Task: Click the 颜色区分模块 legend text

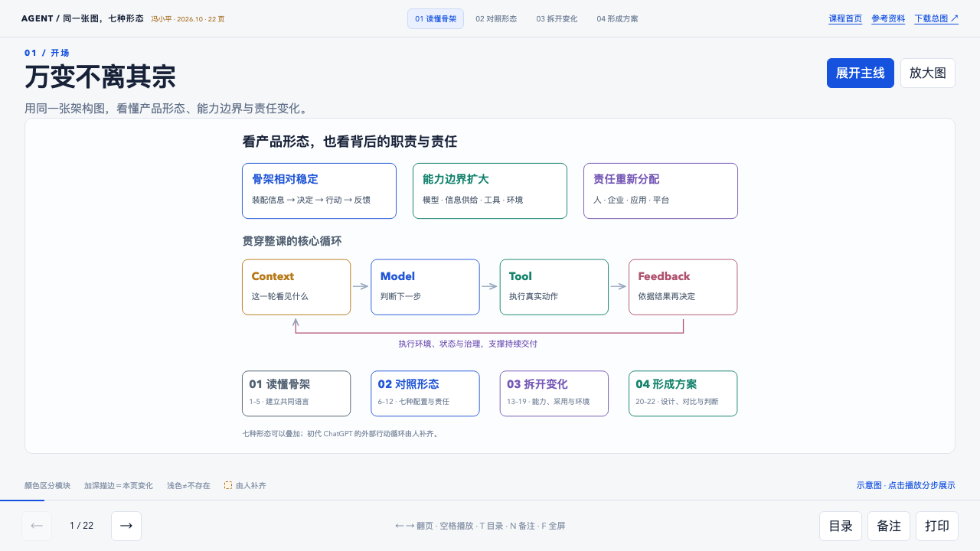Action: pyautogui.click(x=47, y=485)
